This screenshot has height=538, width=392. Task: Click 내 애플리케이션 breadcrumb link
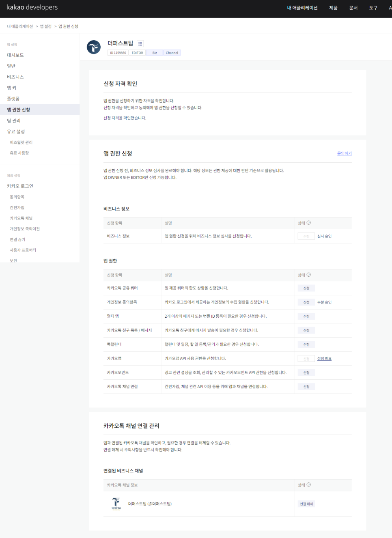20,26
